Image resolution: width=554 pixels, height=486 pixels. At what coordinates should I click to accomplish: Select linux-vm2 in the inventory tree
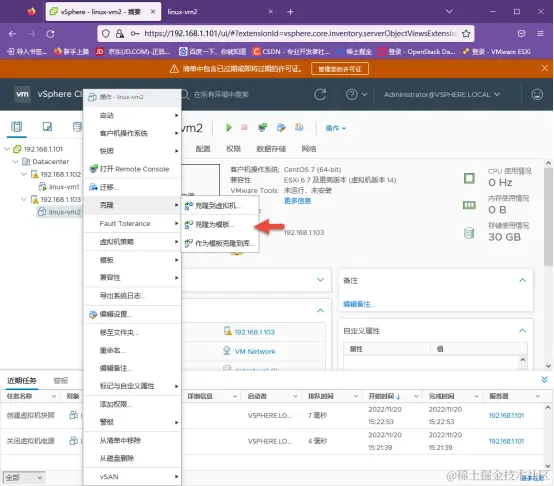[65, 212]
